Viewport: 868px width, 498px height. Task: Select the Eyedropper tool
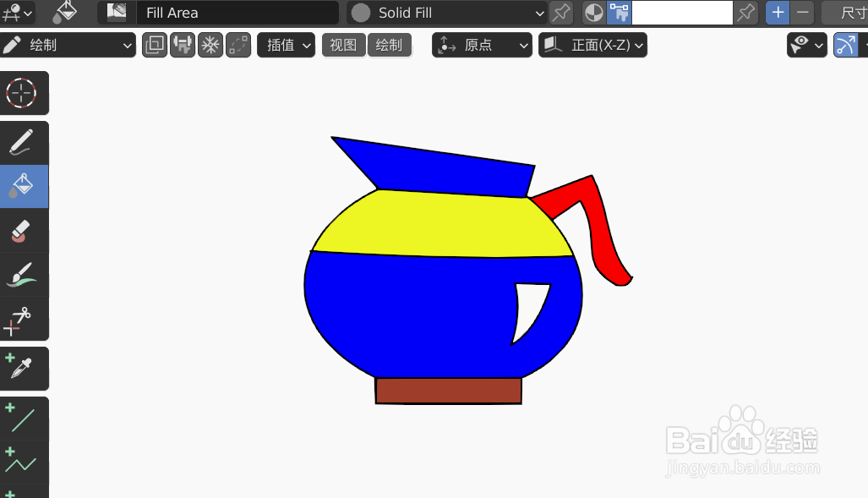pos(22,369)
